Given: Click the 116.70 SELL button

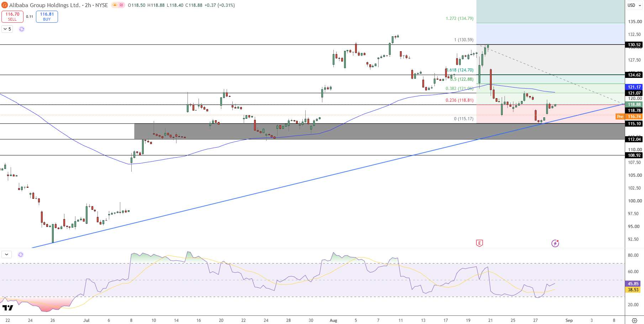Looking at the screenshot, I should [x=12, y=16].
